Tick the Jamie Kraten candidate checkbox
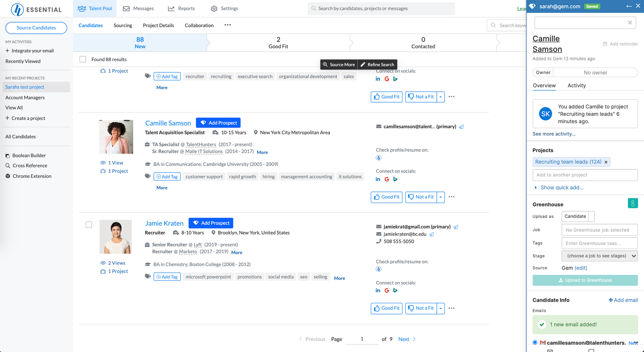This screenshot has height=352, width=644. click(x=89, y=225)
